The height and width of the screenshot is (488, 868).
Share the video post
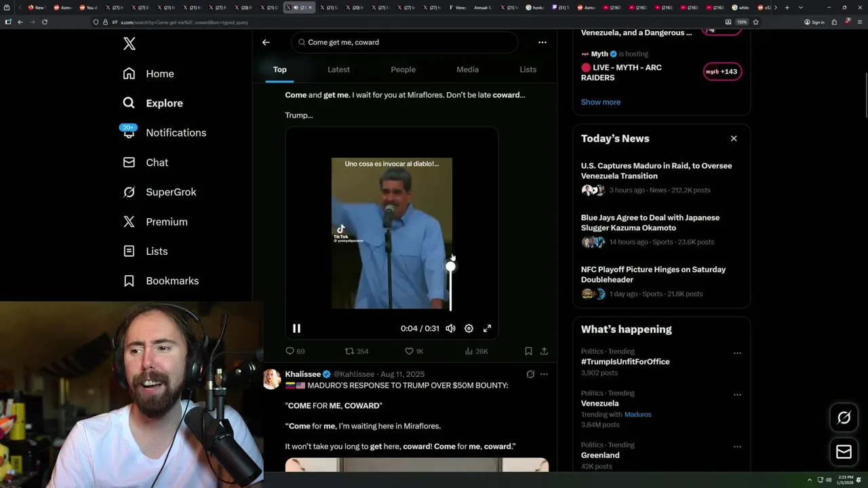tap(544, 351)
